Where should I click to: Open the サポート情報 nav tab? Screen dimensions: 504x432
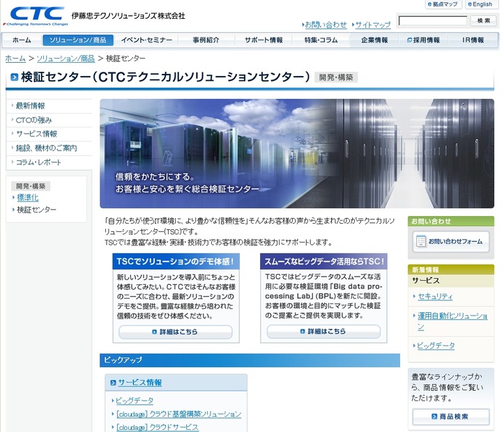coord(264,40)
